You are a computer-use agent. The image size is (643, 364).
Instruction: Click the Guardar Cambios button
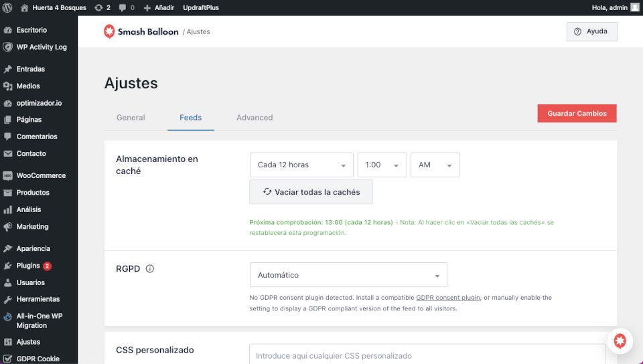pyautogui.click(x=577, y=114)
